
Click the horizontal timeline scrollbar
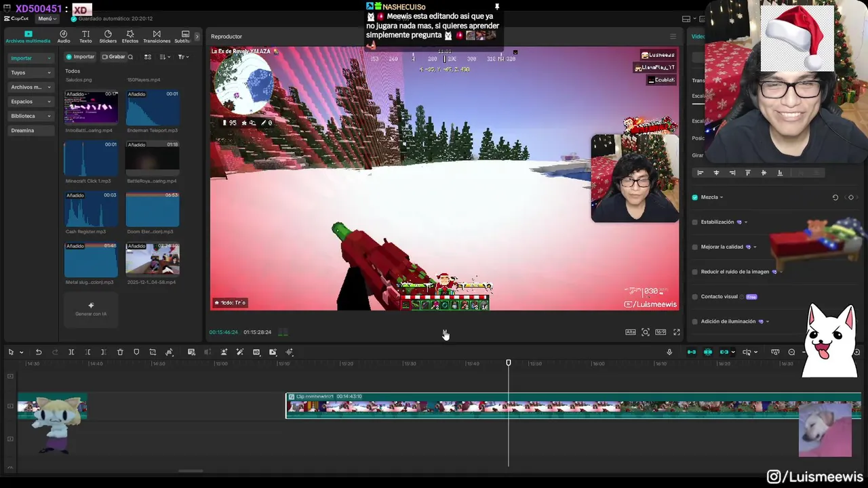(x=191, y=471)
